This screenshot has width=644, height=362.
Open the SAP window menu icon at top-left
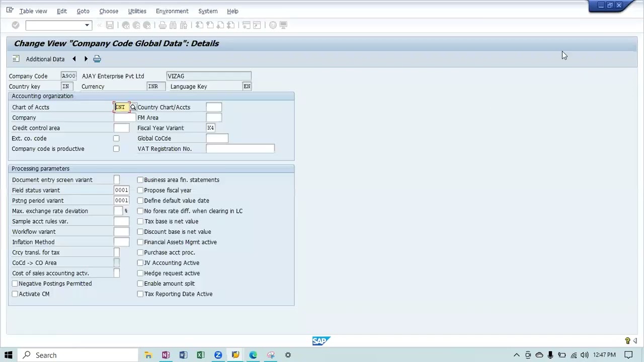(x=10, y=10)
